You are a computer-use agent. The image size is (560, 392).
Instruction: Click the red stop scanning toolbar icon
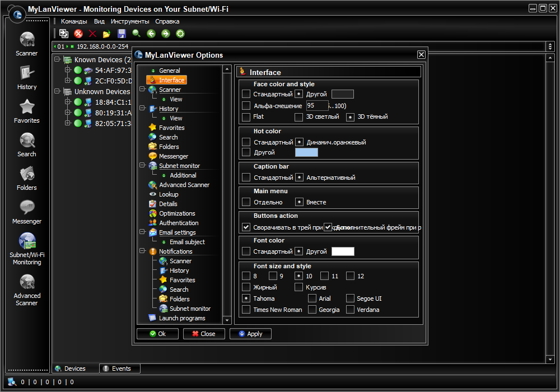click(x=78, y=34)
